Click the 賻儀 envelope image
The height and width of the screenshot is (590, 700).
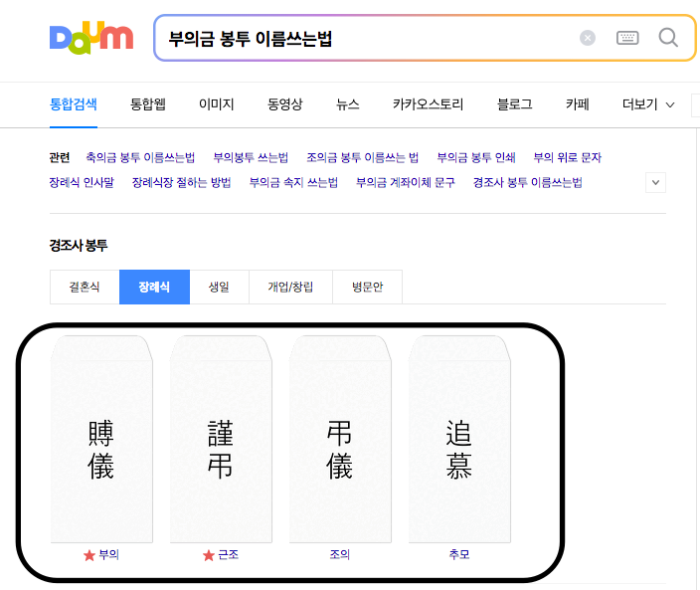[x=101, y=440]
